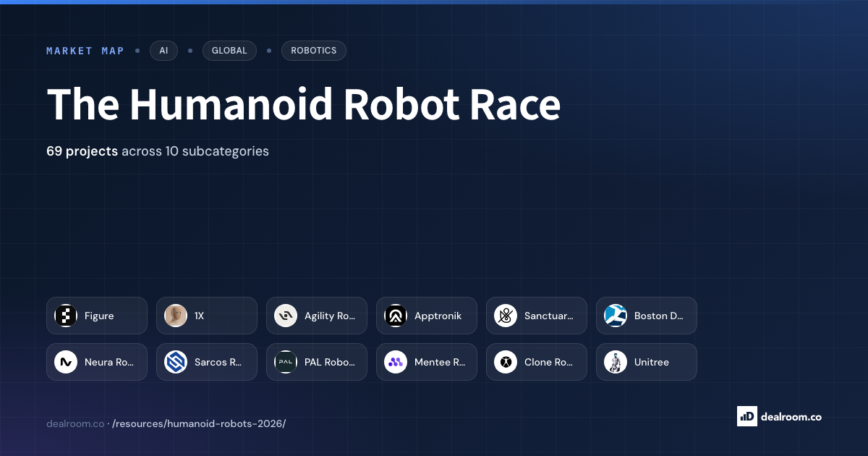Click the Unitree robot logo icon
The width and height of the screenshot is (868, 456).
(x=616, y=362)
